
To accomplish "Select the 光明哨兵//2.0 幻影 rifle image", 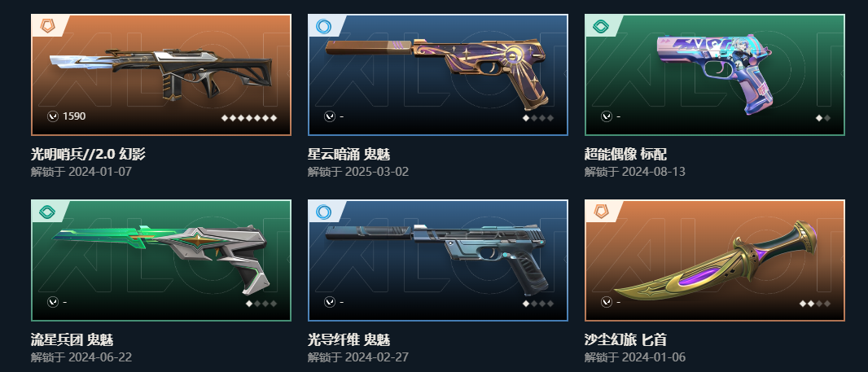I will coord(160,73).
